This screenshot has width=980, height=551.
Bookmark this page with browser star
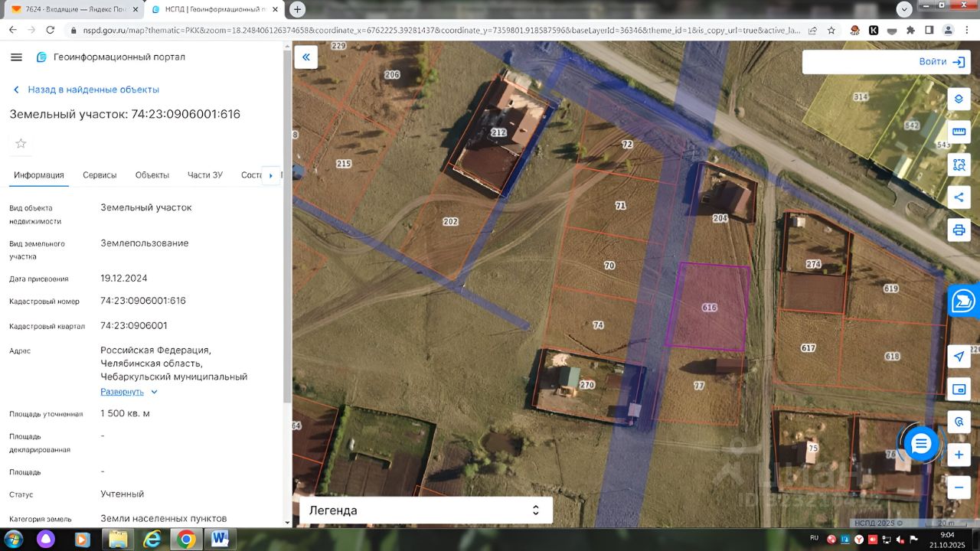831,31
